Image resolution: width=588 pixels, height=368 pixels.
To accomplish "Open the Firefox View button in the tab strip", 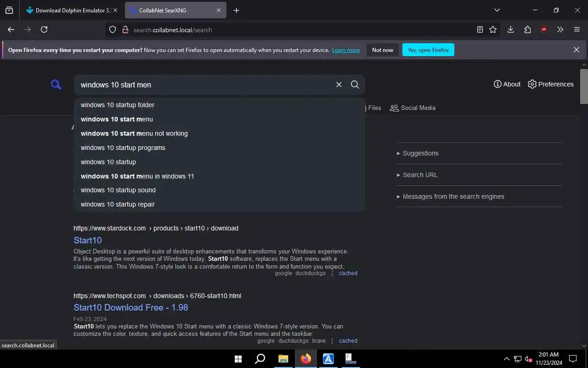I will (9, 10).
